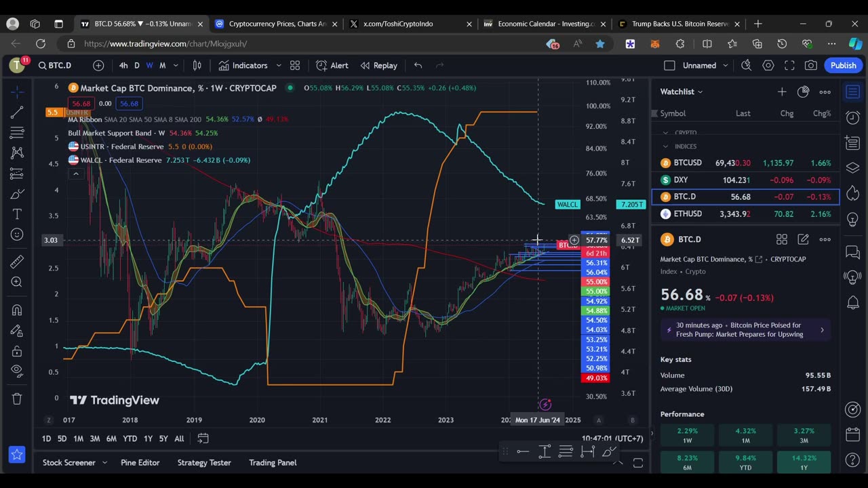The height and width of the screenshot is (488, 868).
Task: Open Watchlist advanced view pie icon
Action: click(804, 91)
